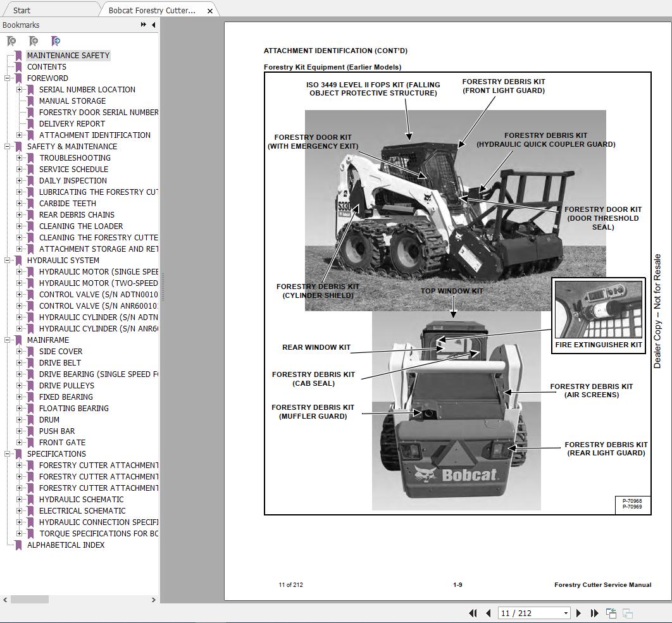Delete the selected bookmark
Viewport: 672px width, 623px height.
point(11,40)
